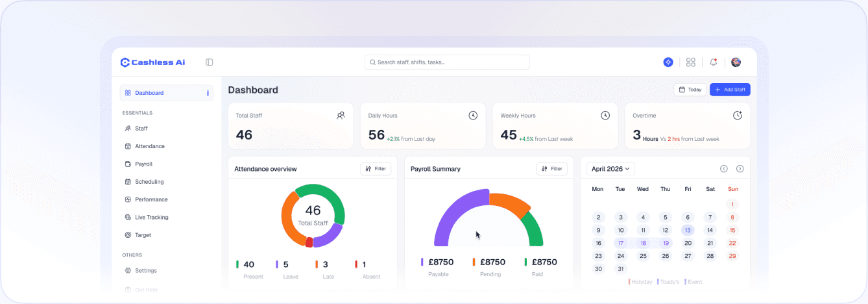
Task: Click the Weekly Hours clock icon
Action: (x=605, y=116)
